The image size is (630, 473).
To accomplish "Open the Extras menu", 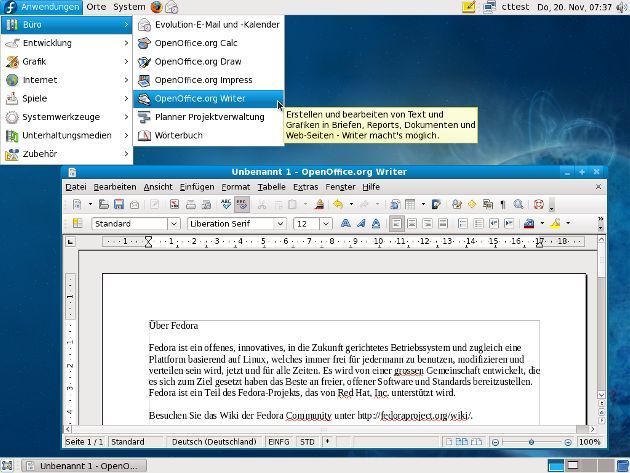I will tap(305, 187).
